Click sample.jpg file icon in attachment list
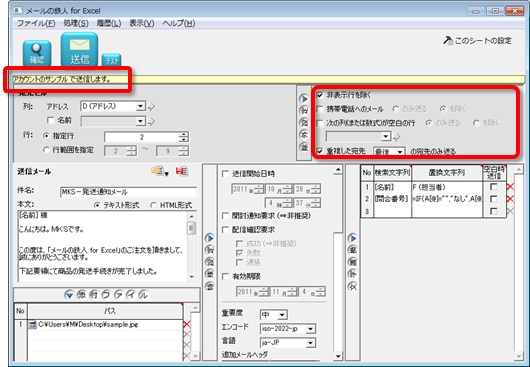This screenshot has width=530, height=367. pos(33,325)
